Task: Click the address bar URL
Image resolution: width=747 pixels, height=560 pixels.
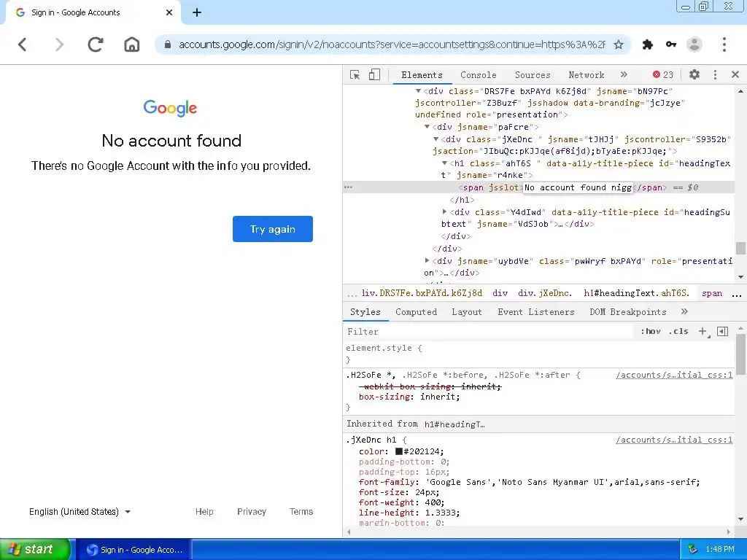Action: pyautogui.click(x=392, y=44)
